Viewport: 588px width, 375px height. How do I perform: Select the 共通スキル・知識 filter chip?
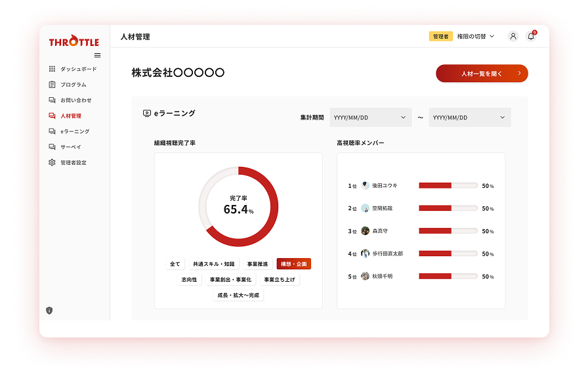click(x=214, y=264)
